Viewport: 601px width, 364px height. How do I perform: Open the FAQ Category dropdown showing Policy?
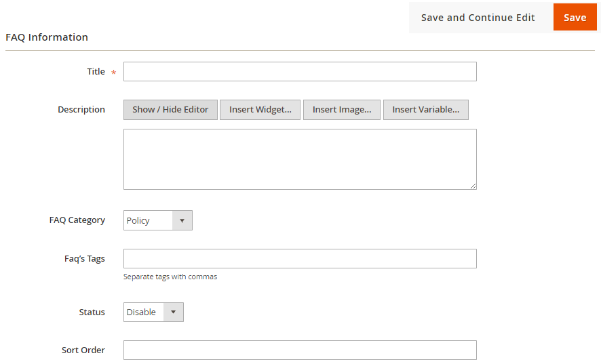coord(158,220)
